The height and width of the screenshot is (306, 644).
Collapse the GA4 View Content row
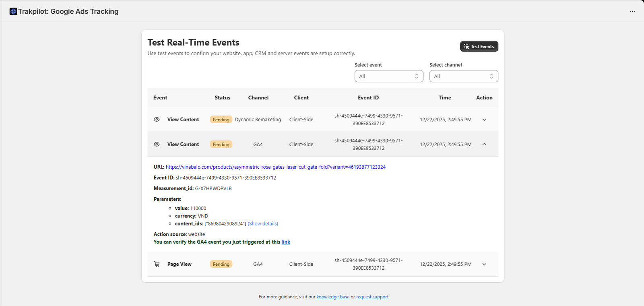click(484, 144)
